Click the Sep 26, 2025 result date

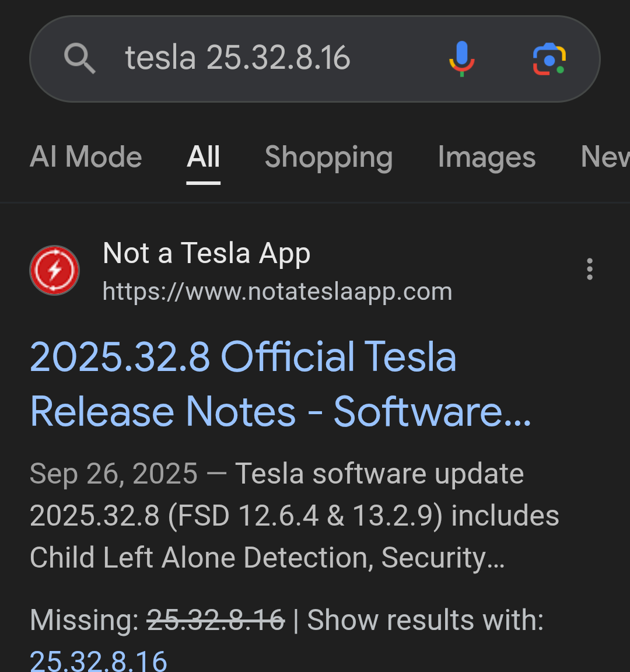point(114,474)
